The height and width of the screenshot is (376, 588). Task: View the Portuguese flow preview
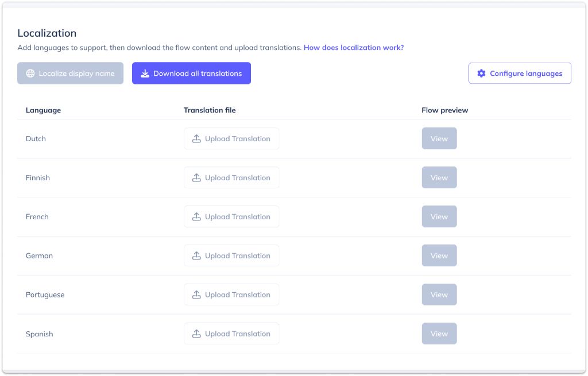[x=439, y=295]
